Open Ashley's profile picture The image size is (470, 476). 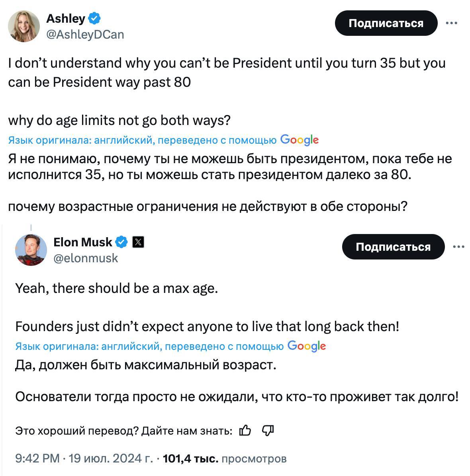coord(24,26)
